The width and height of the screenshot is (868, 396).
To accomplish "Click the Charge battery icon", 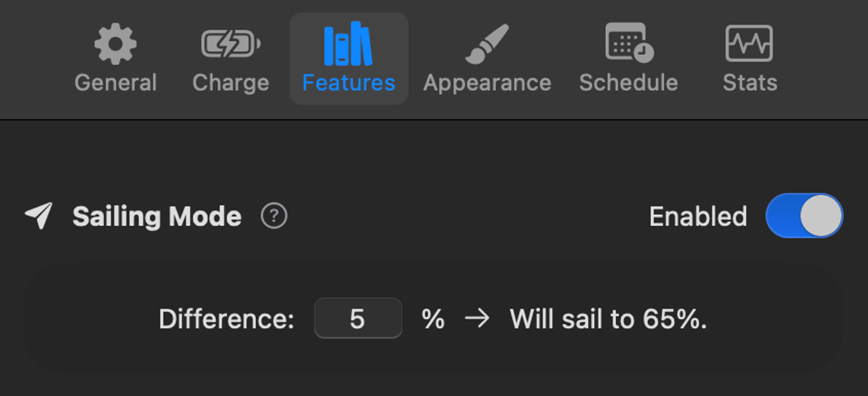I will coord(230,43).
